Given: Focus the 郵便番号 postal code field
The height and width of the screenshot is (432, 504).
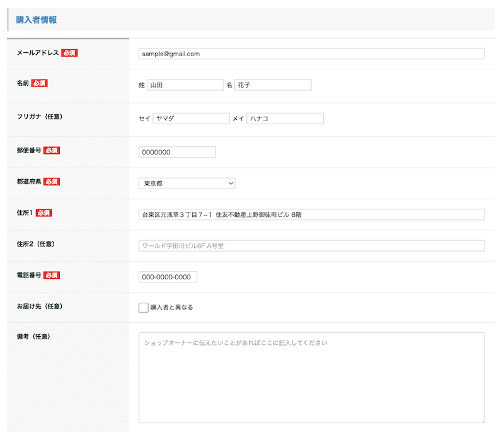Looking at the screenshot, I should click(177, 152).
